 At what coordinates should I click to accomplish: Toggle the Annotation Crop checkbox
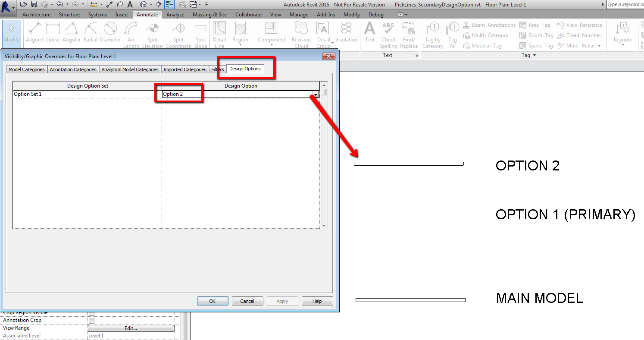click(x=91, y=320)
